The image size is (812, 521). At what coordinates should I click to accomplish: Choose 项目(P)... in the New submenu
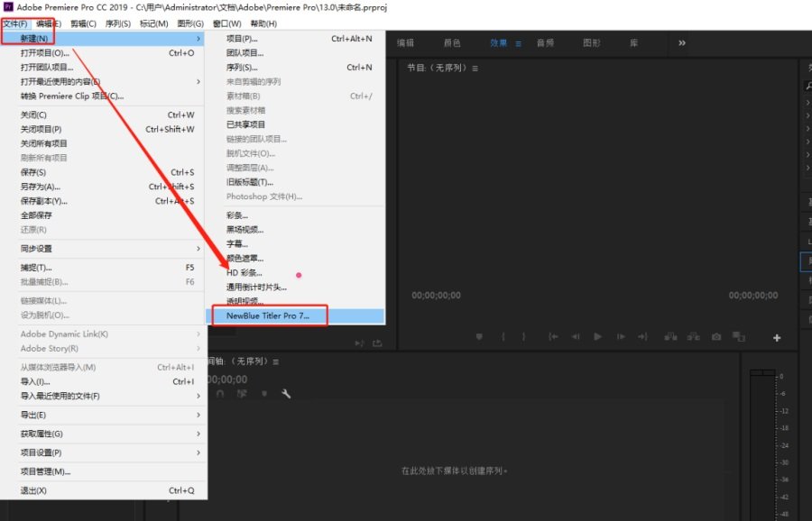(x=295, y=39)
